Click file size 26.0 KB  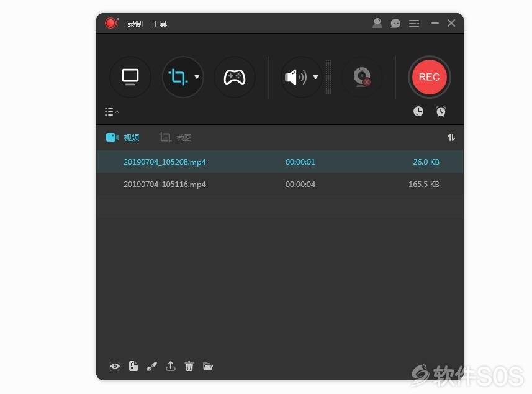(x=426, y=162)
